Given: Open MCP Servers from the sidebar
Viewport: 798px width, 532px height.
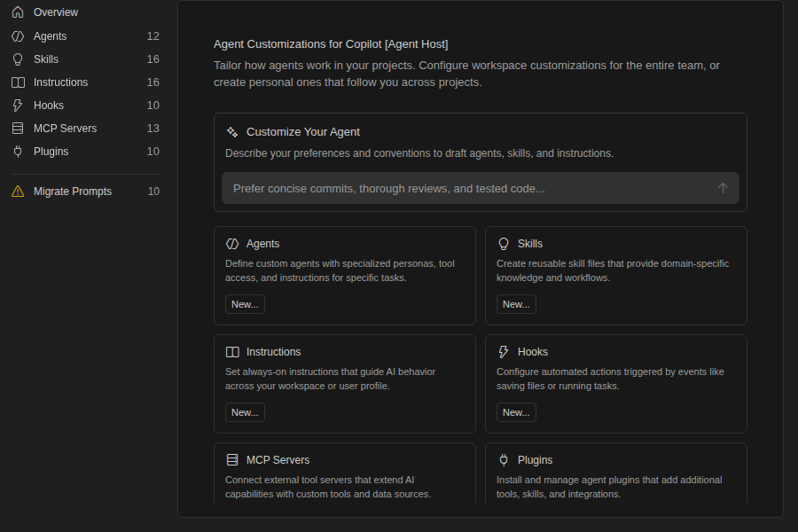Looking at the screenshot, I should [85, 129].
